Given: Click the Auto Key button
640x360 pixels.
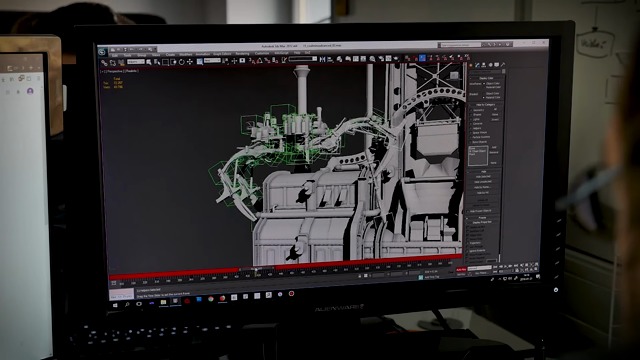Looking at the screenshot, I should [x=461, y=270].
